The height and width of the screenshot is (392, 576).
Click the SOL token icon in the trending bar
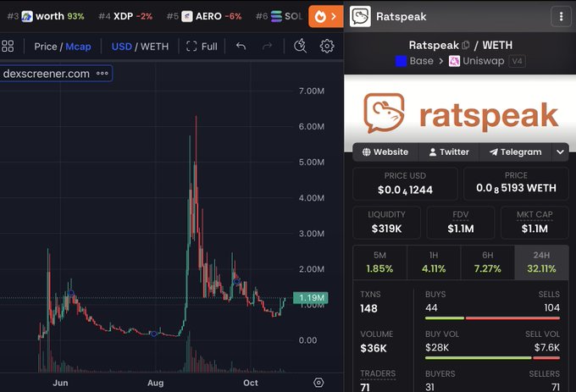tap(276, 16)
